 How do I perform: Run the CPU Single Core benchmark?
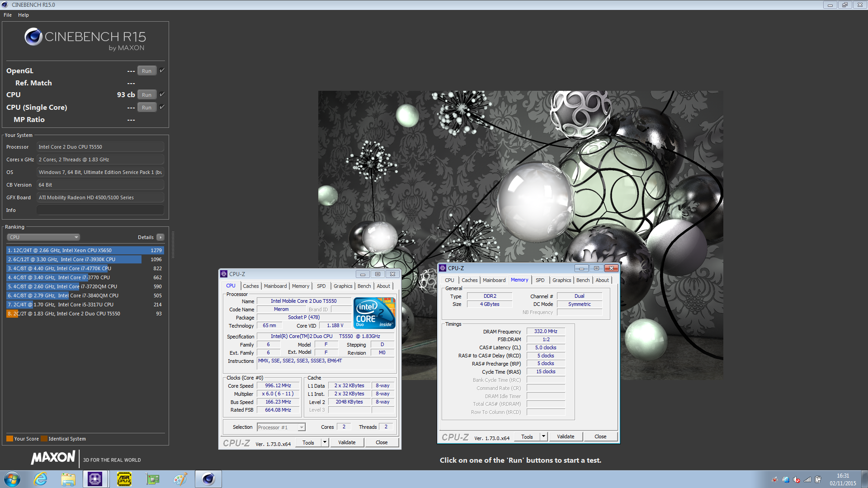(147, 107)
